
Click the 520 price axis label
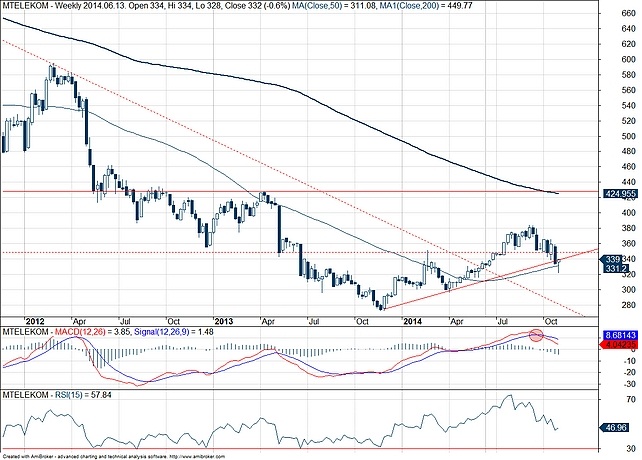[628, 121]
